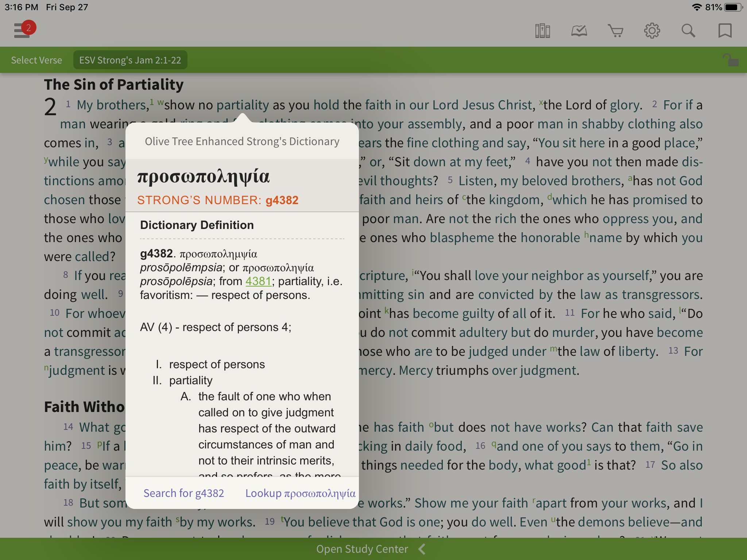Tap the red notification badge '2'

click(x=28, y=28)
